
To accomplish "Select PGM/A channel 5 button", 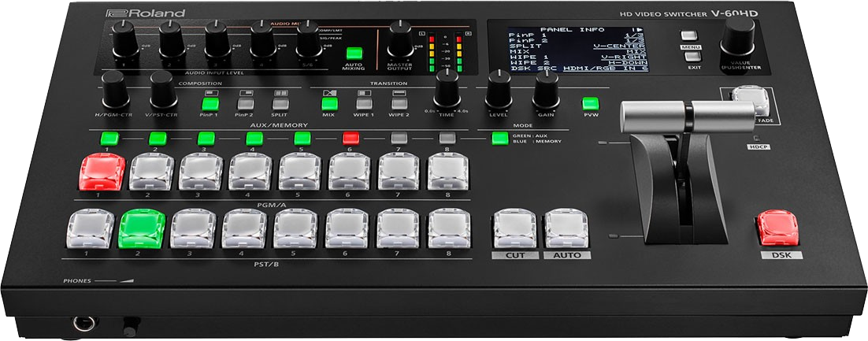I will [301, 172].
